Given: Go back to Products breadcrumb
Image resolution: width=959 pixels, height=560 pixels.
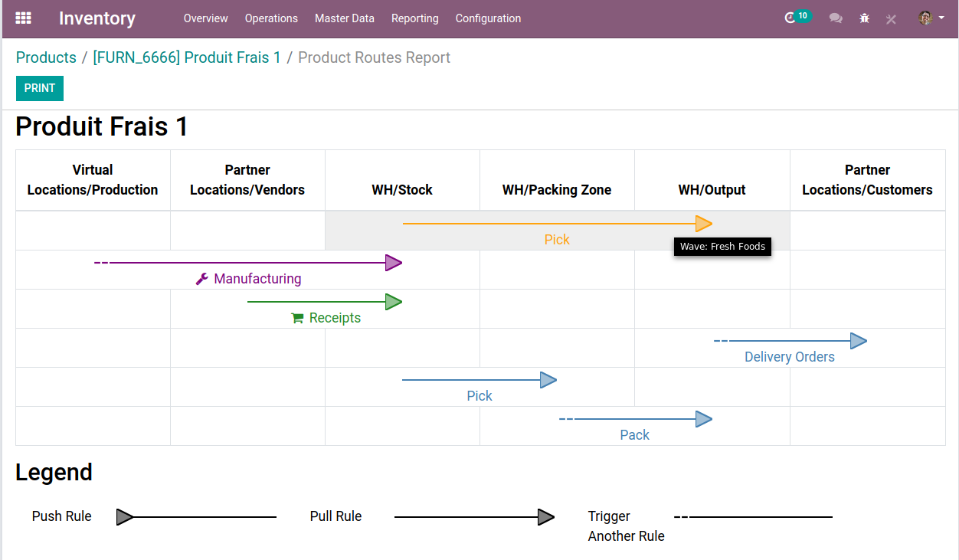Looking at the screenshot, I should (x=46, y=57).
